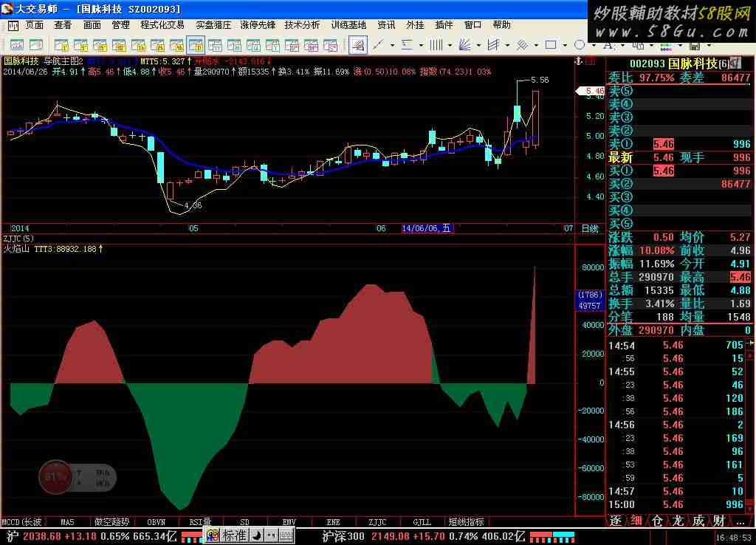756x545 pixels.
Task: Select the 30-minute period chart icon
Action: (119, 45)
